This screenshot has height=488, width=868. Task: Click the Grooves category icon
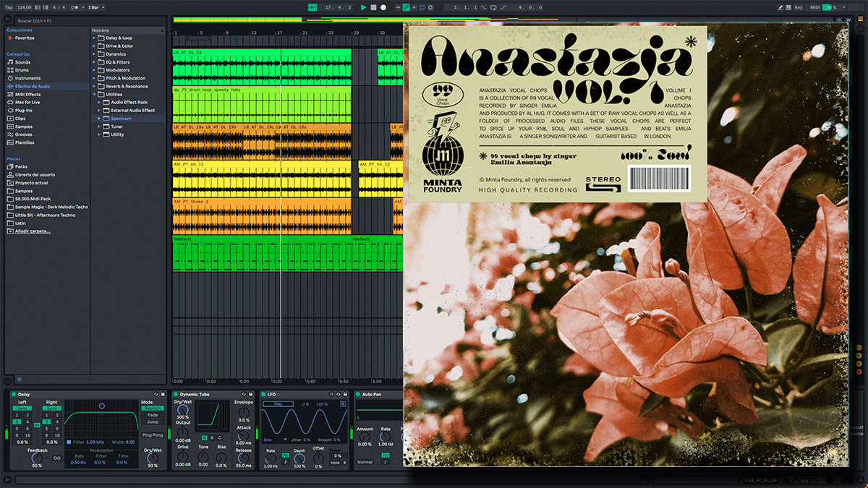pyautogui.click(x=10, y=134)
